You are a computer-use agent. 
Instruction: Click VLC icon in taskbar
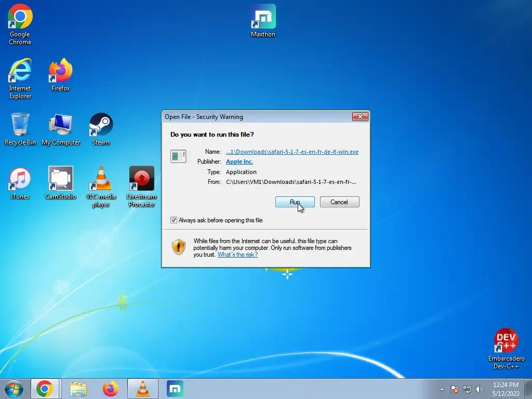pyautogui.click(x=143, y=389)
